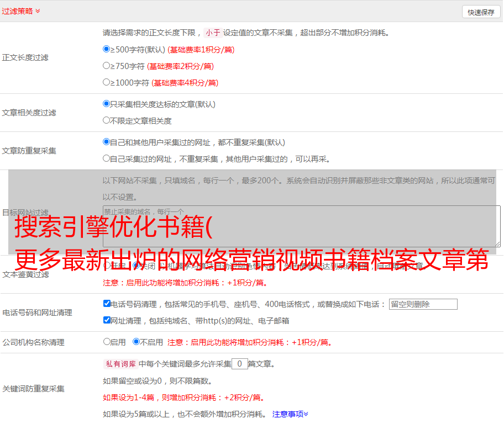The height and width of the screenshot is (424, 504).
Task: Select 只采集相关度达标的文章 option
Action: (x=107, y=104)
